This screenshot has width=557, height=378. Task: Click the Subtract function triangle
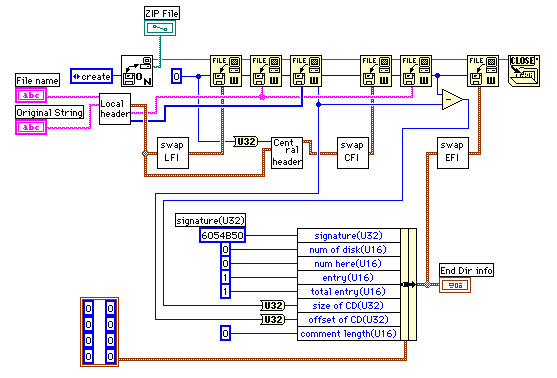tap(452, 100)
